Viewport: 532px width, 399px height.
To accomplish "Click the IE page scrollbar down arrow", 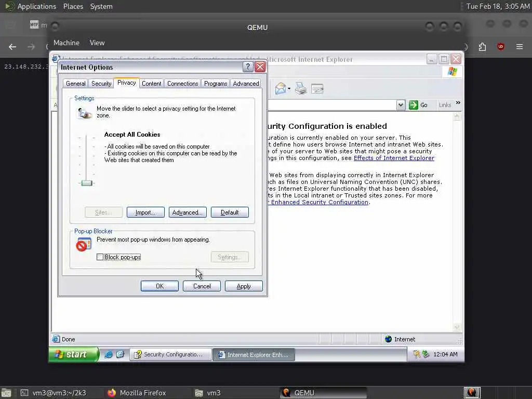I will (457, 327).
